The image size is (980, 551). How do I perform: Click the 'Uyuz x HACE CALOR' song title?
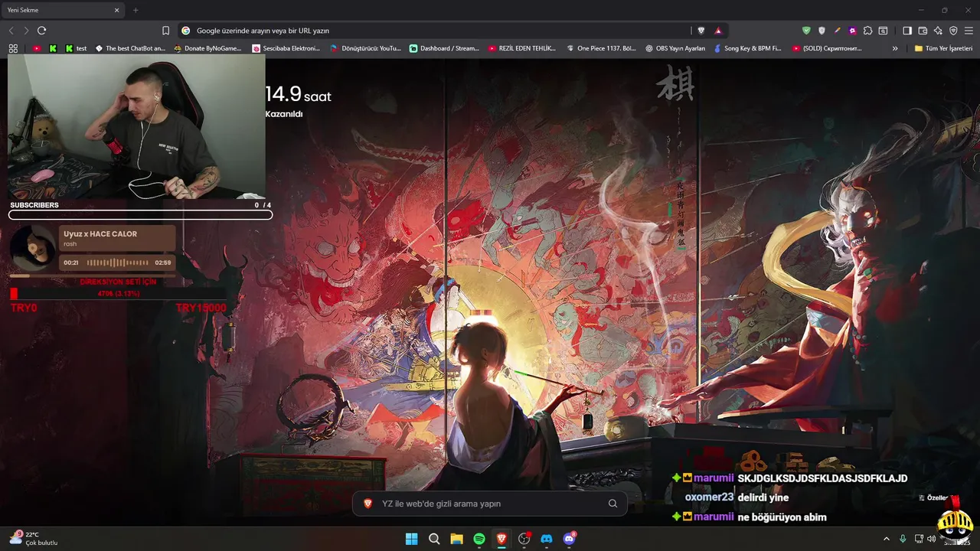tap(100, 234)
